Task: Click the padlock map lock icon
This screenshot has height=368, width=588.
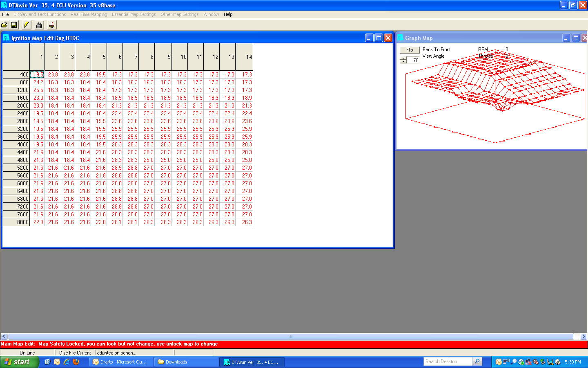Action: coord(39,25)
